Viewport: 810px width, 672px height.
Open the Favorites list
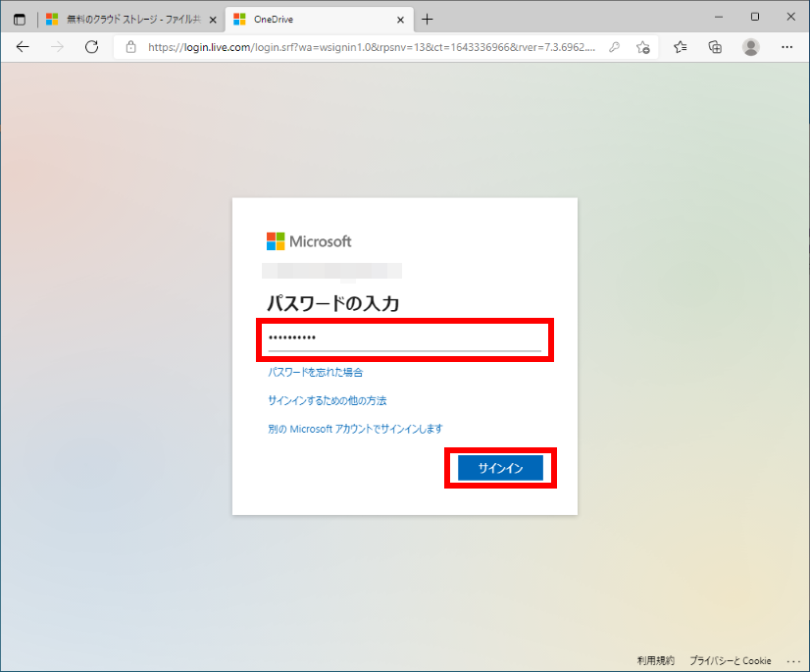click(680, 47)
